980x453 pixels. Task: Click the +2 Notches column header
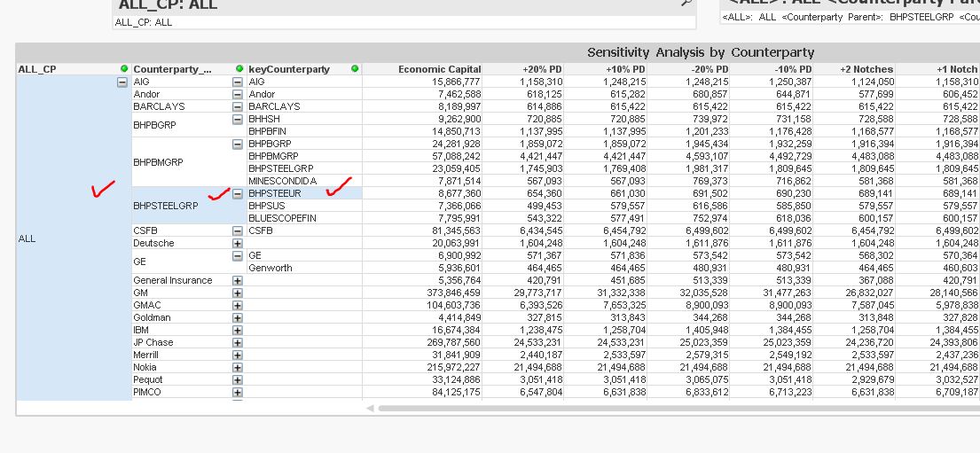point(854,69)
